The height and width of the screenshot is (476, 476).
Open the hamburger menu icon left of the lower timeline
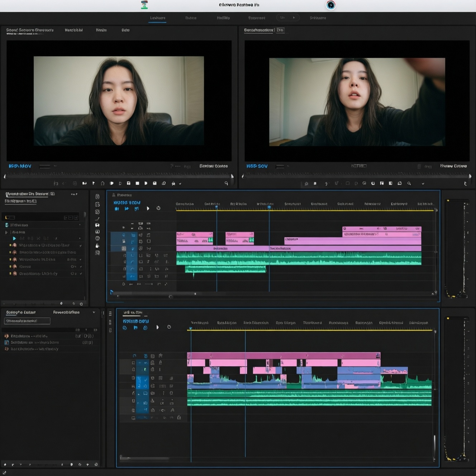(x=110, y=313)
